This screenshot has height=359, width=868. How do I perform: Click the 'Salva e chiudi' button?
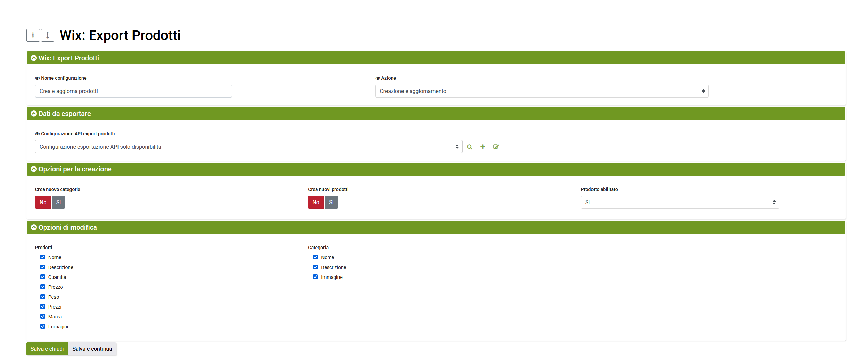[47, 349]
